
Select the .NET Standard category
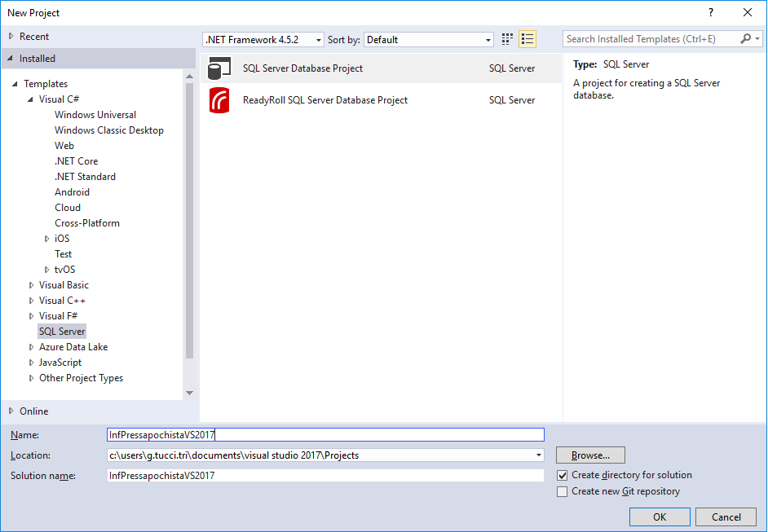[85, 177]
